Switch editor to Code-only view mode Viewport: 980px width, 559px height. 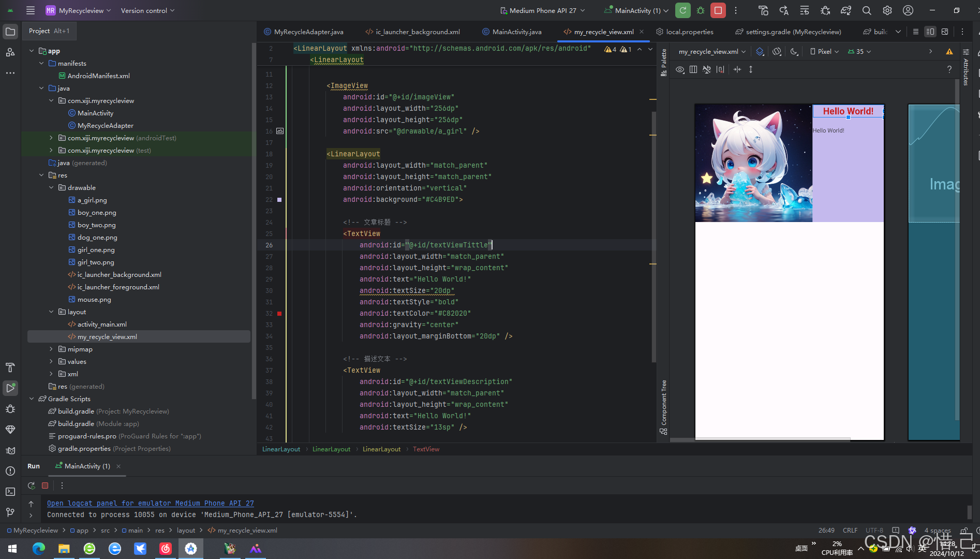915,32
